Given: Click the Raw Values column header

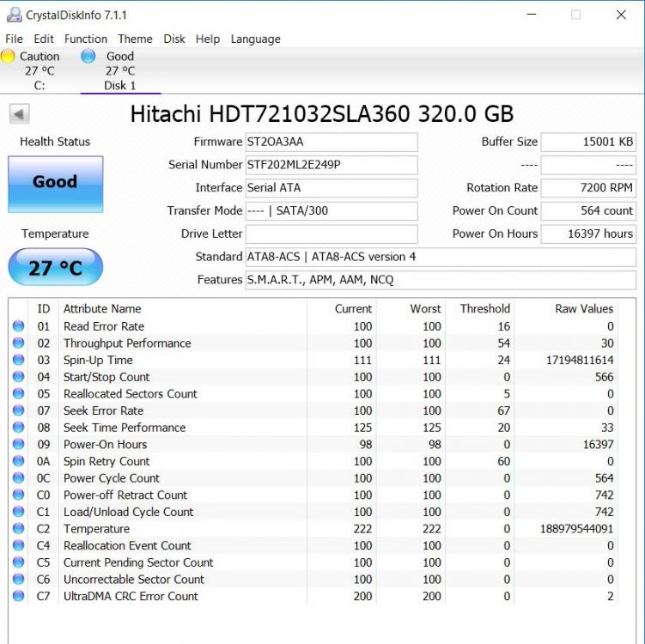Looking at the screenshot, I should point(567,309).
